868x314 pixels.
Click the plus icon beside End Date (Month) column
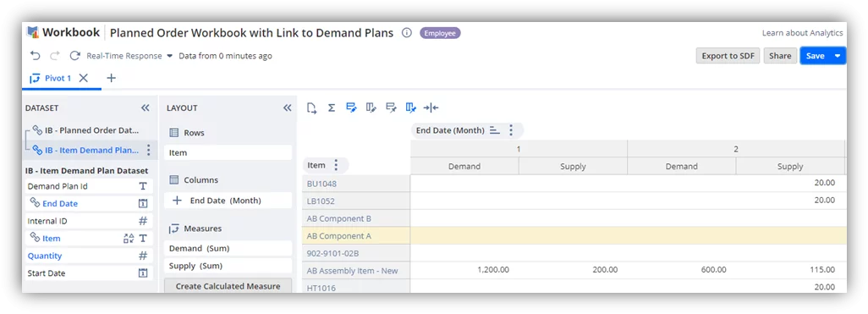click(x=177, y=201)
